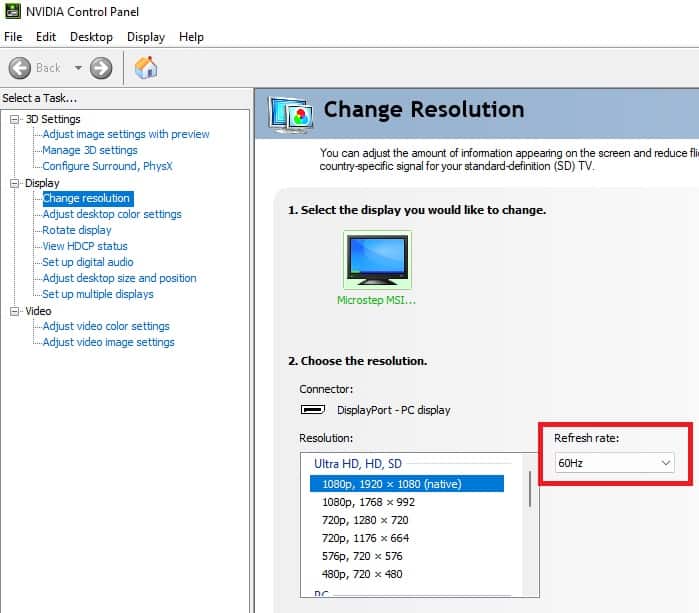The width and height of the screenshot is (699, 613).
Task: Open the File menu
Action: pos(13,37)
